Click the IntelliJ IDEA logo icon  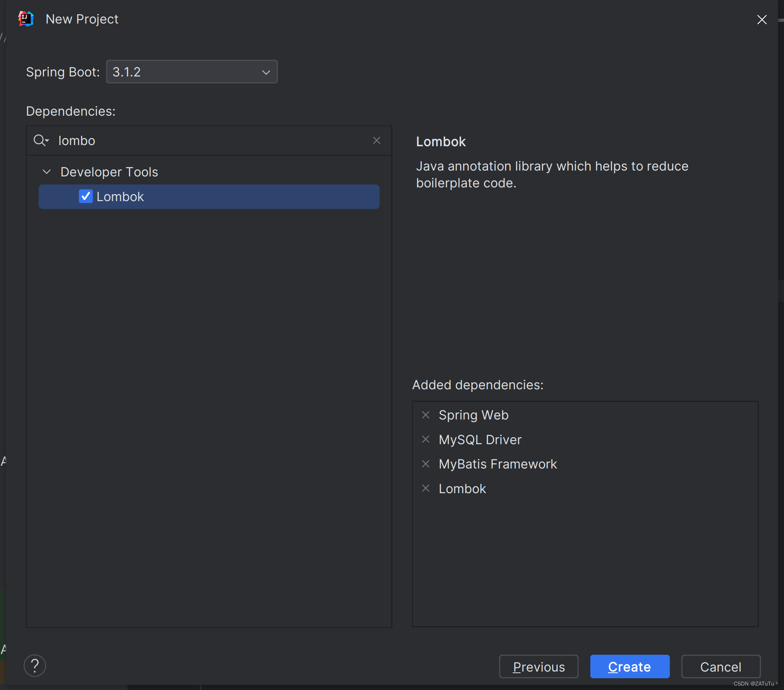point(25,18)
